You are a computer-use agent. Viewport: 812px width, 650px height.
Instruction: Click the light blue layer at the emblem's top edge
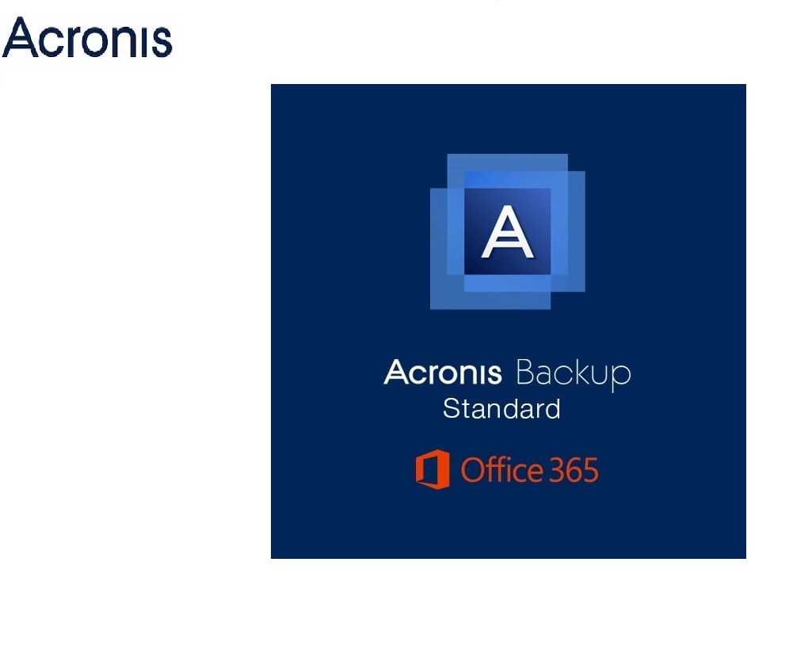click(507, 162)
